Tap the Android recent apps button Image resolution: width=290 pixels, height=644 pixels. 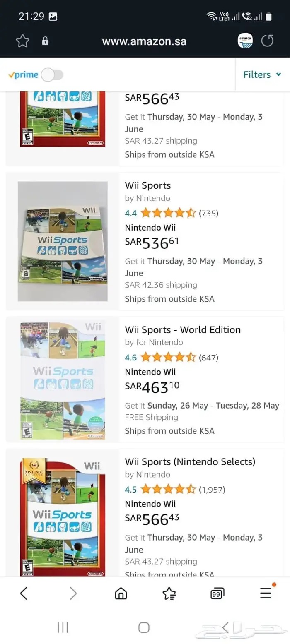(x=63, y=627)
